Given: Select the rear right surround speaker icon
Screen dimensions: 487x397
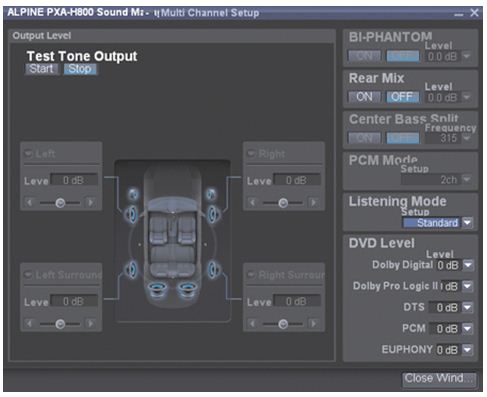Looking at the screenshot, I should pyautogui.click(x=213, y=269).
